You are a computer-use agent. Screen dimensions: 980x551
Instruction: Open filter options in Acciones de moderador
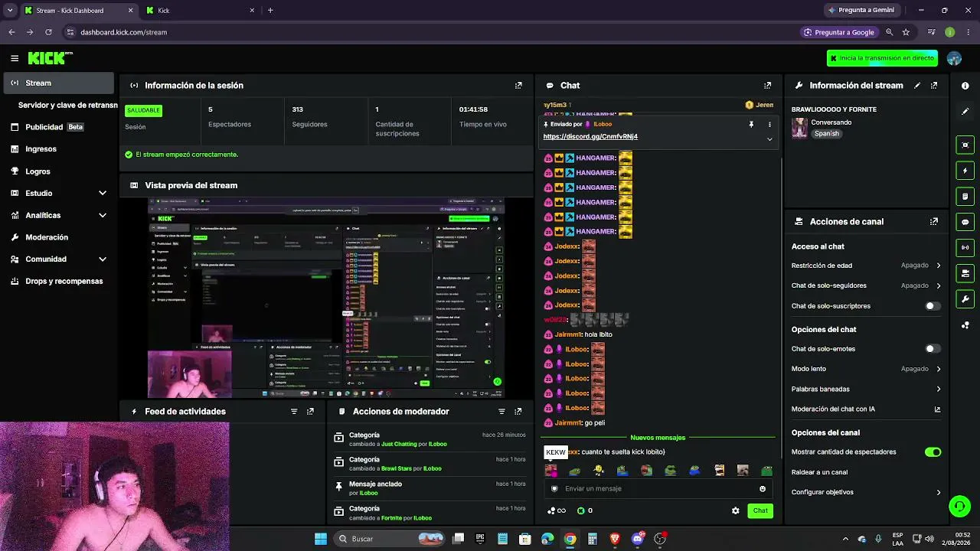click(x=501, y=412)
